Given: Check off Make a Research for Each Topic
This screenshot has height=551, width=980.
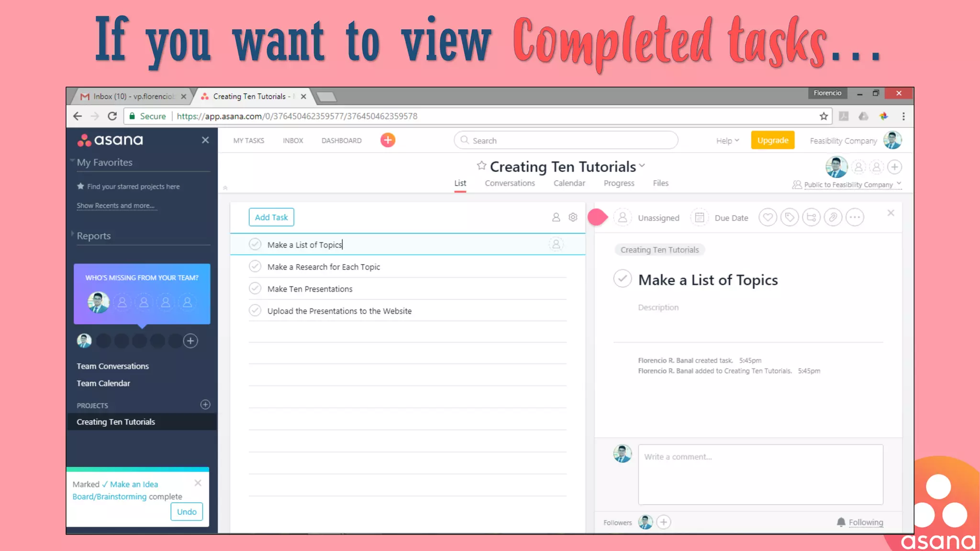Looking at the screenshot, I should click(x=255, y=266).
